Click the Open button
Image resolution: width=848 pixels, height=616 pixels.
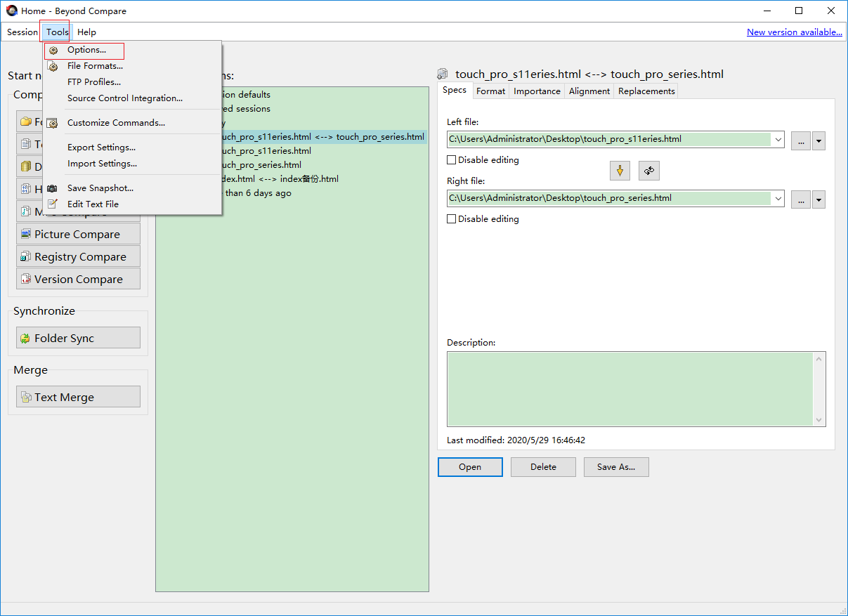tap(470, 467)
